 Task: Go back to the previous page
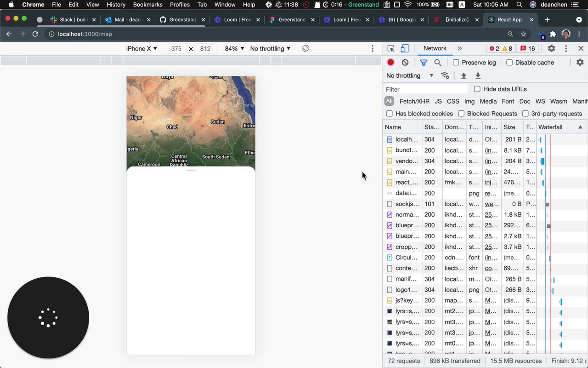pyautogui.click(x=9, y=34)
